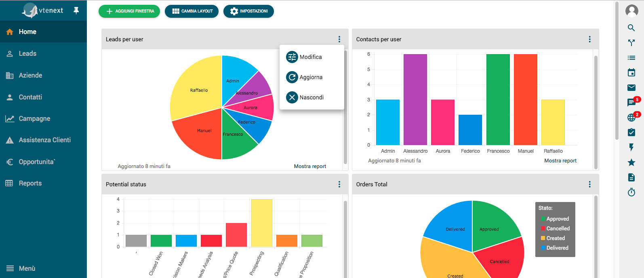This screenshot has height=278, width=644.
Task: Open the favorites star icon
Action: (x=631, y=162)
